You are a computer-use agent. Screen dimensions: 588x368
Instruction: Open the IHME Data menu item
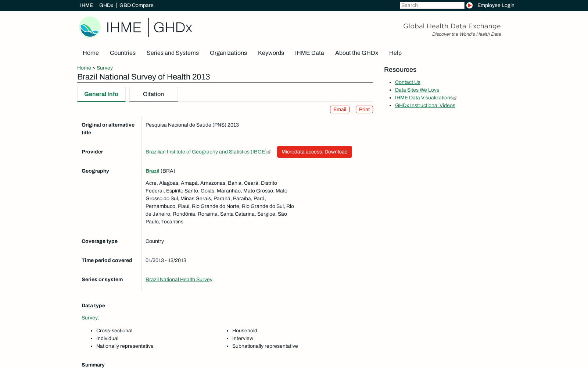309,53
